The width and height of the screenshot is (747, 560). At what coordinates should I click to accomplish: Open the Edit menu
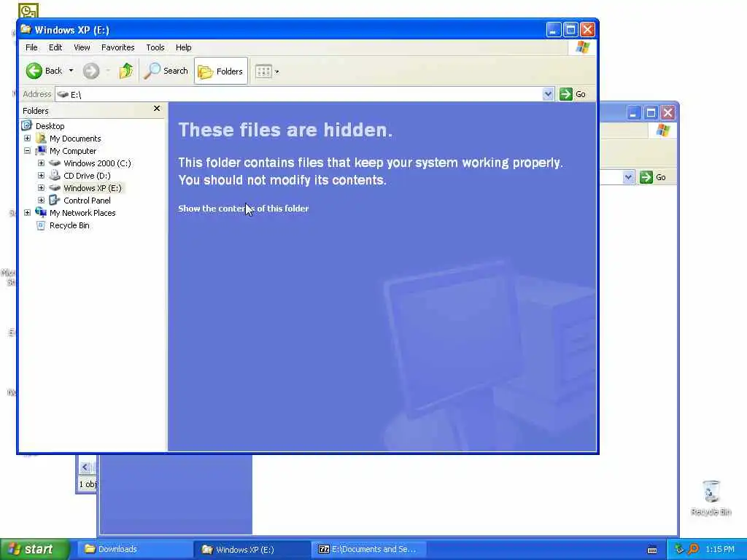[55, 47]
